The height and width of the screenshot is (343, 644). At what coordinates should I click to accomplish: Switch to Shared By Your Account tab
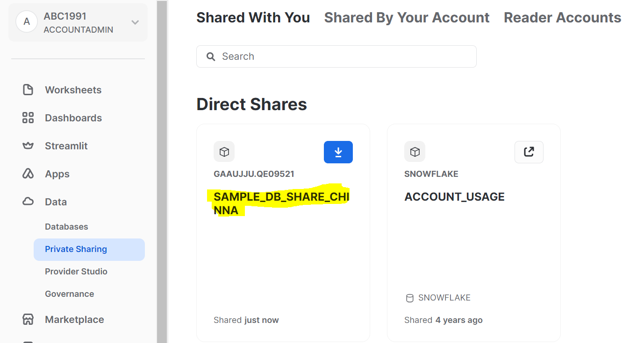[x=407, y=18]
